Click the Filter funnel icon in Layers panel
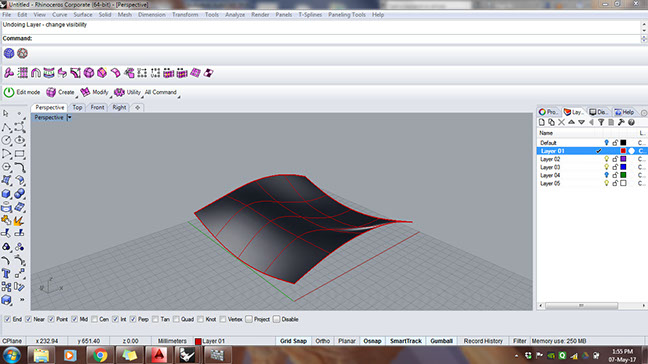This screenshot has width=648, height=364. (x=601, y=122)
